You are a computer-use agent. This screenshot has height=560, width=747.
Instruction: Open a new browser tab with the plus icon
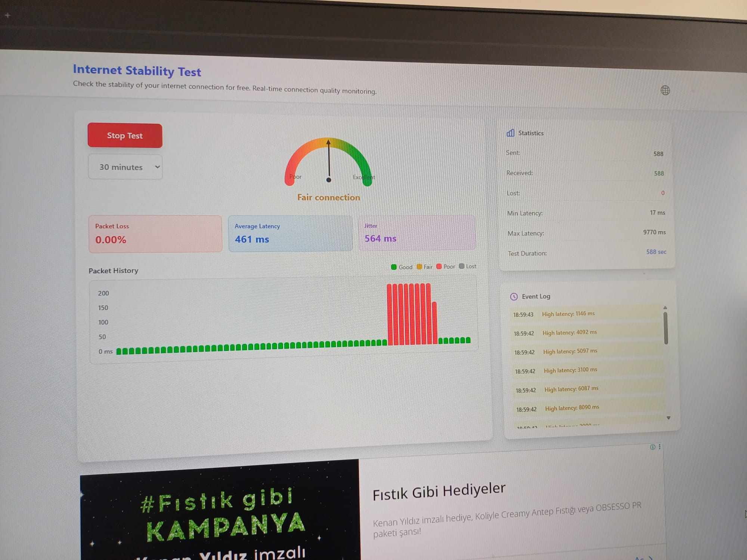pos(7,15)
